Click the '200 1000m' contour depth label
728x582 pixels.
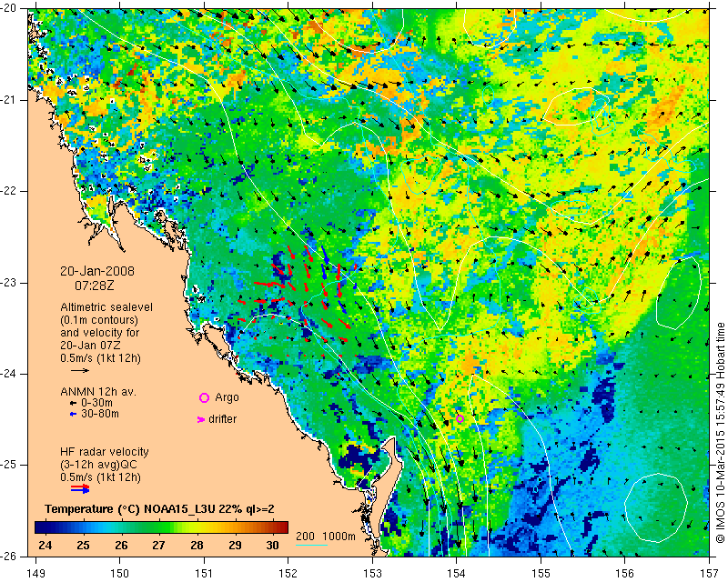(326, 537)
